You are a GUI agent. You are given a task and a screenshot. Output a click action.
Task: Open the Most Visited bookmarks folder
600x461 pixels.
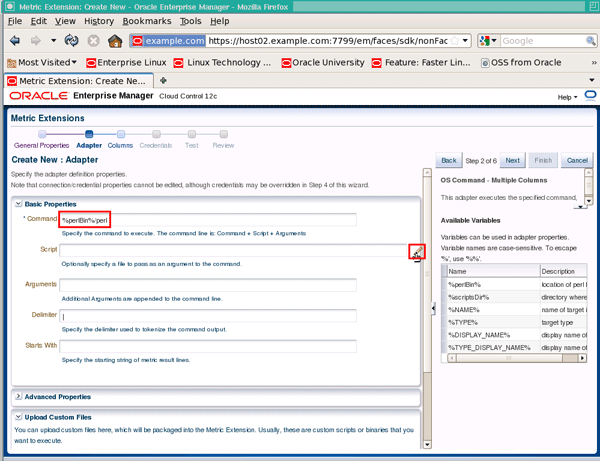click(42, 62)
